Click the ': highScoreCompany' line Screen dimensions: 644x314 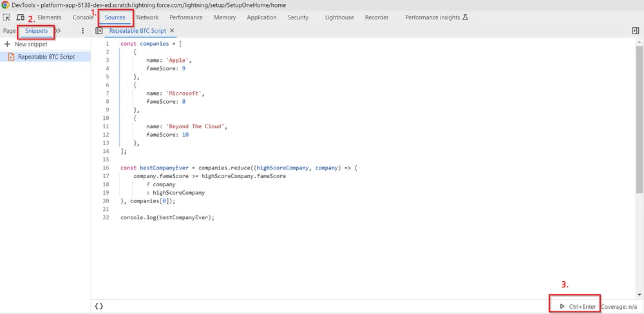pyautogui.click(x=175, y=192)
